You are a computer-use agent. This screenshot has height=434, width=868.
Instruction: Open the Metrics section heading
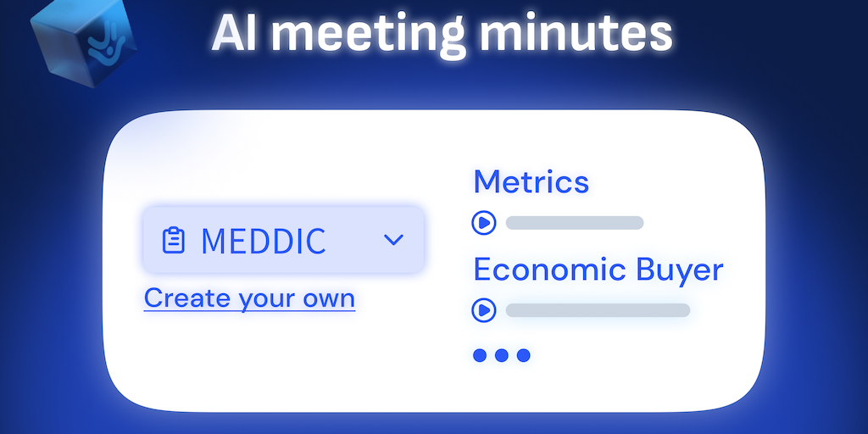531,181
